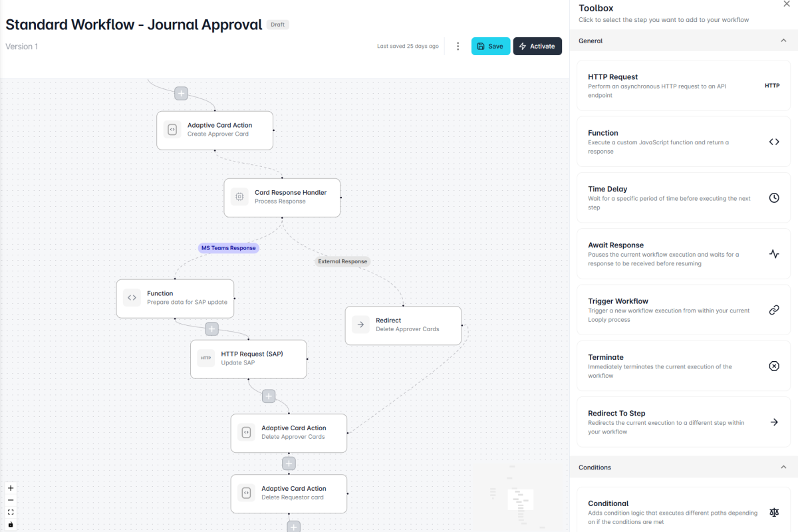Collapse the General section
Screen dimensions: 798x532
783,41
